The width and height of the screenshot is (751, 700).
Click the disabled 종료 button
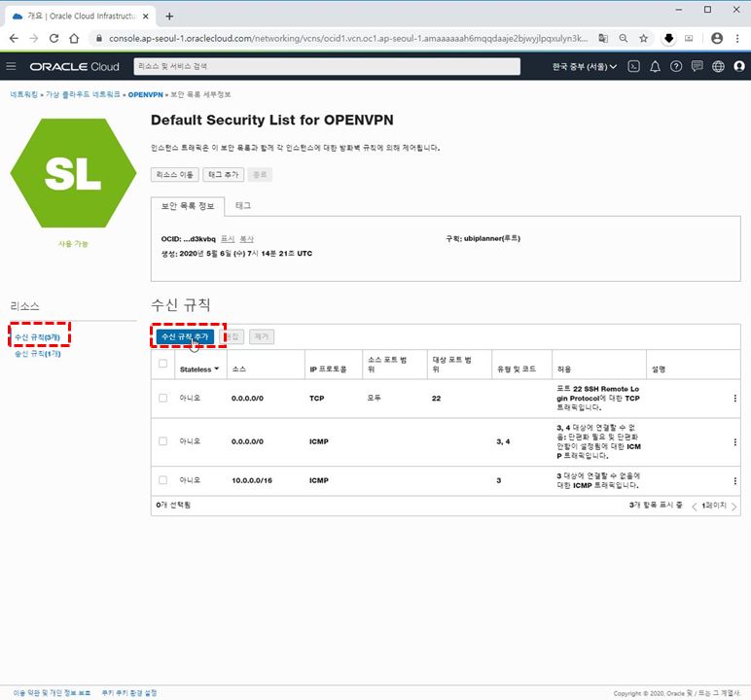coord(260,175)
